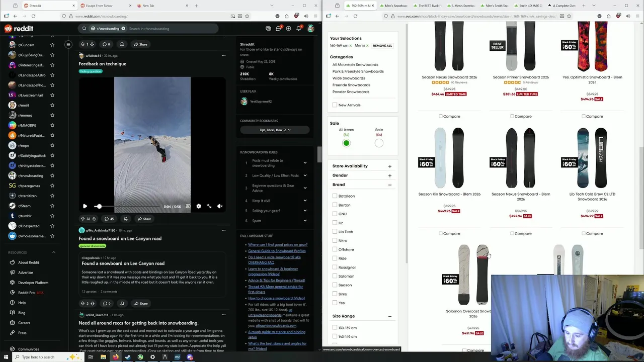644x362 pixels.
Task: Expand the Keep it civil rule
Action: pyautogui.click(x=305, y=201)
